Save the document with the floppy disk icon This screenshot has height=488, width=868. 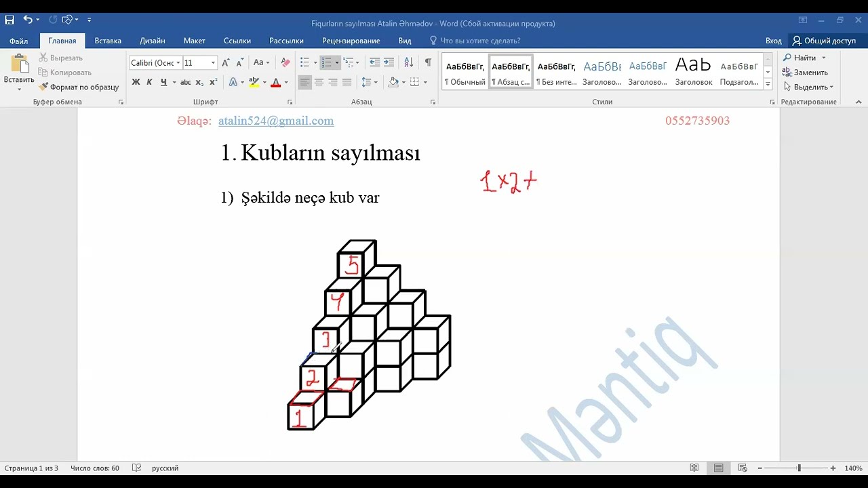click(9, 20)
